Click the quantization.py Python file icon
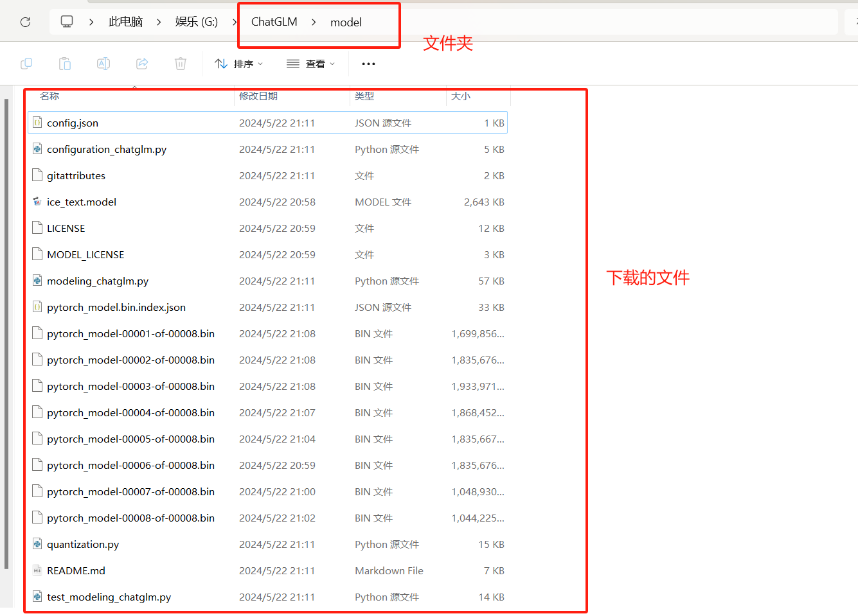Viewport: 858px width, 616px height. 37,543
